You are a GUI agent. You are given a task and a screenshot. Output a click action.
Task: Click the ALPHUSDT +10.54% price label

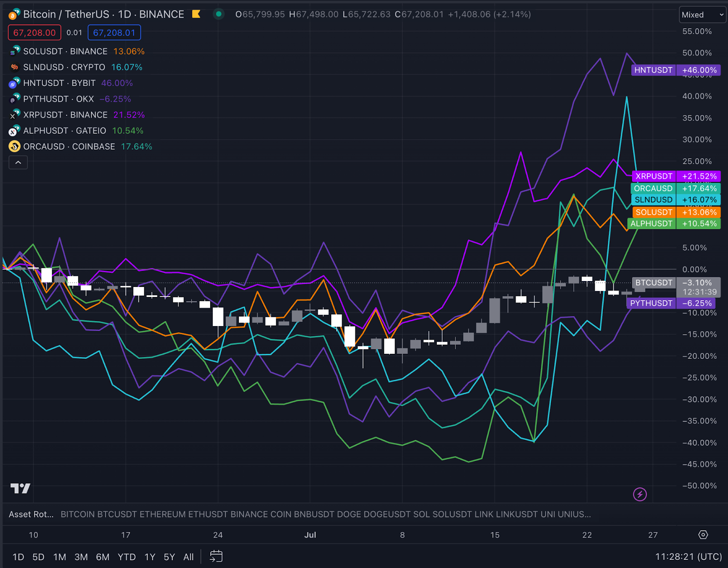click(x=674, y=224)
